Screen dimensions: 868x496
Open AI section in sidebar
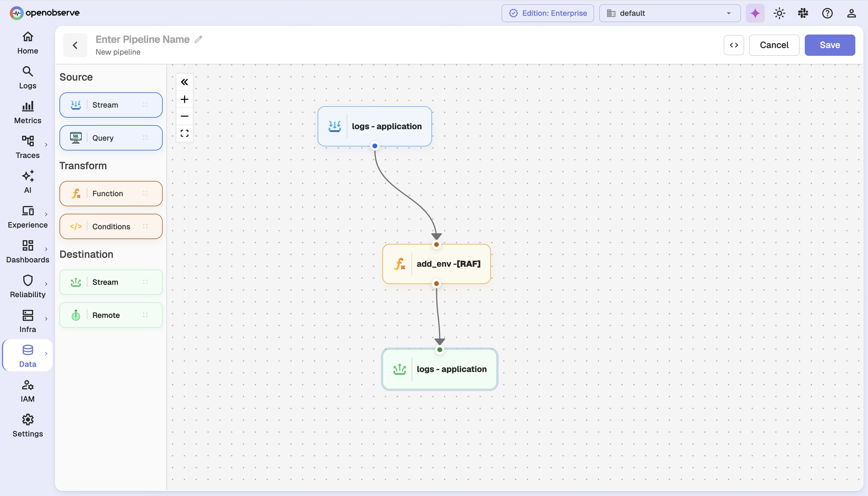(28, 182)
